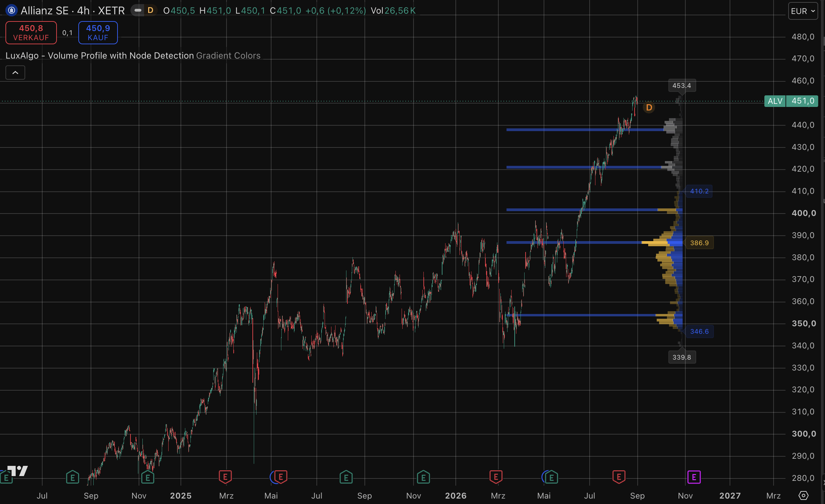Click the yellow 386.9 point-of-control label

699,243
